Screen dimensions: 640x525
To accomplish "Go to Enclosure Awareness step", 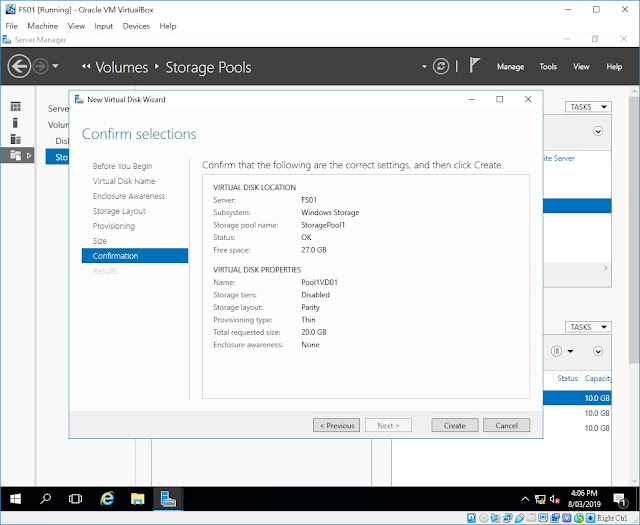I will tap(129, 196).
